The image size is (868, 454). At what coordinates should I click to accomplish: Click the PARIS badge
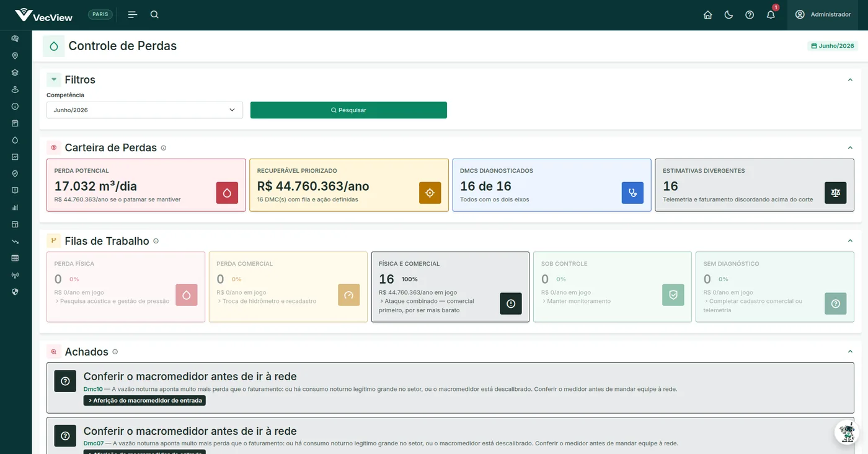(x=100, y=15)
